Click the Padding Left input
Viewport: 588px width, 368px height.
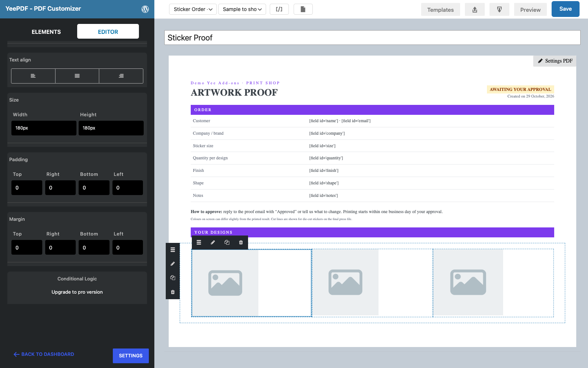click(x=128, y=188)
